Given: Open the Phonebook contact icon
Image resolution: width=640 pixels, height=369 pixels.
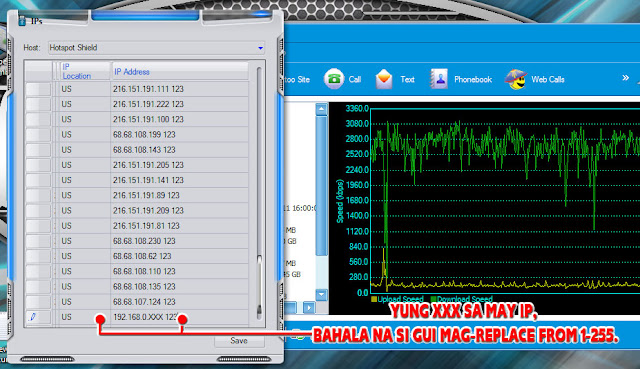Looking at the screenshot, I should [x=439, y=79].
